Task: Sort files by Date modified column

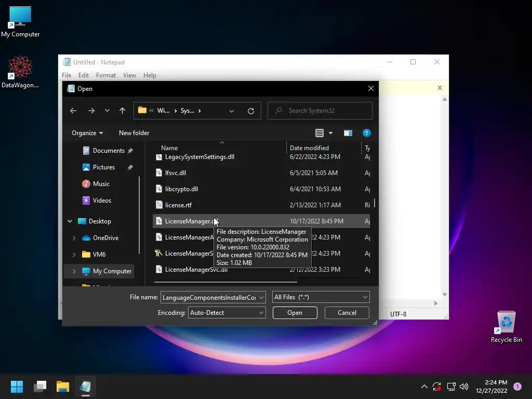Action: coord(309,148)
